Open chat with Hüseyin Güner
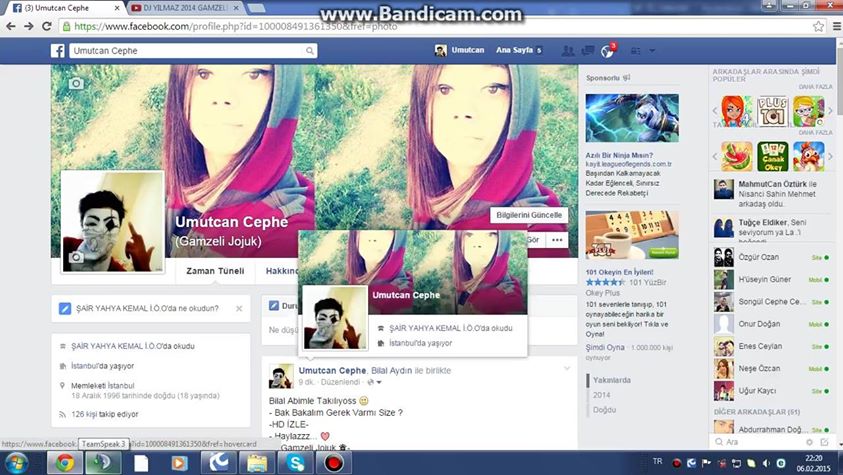This screenshot has width=843, height=475. [771, 279]
